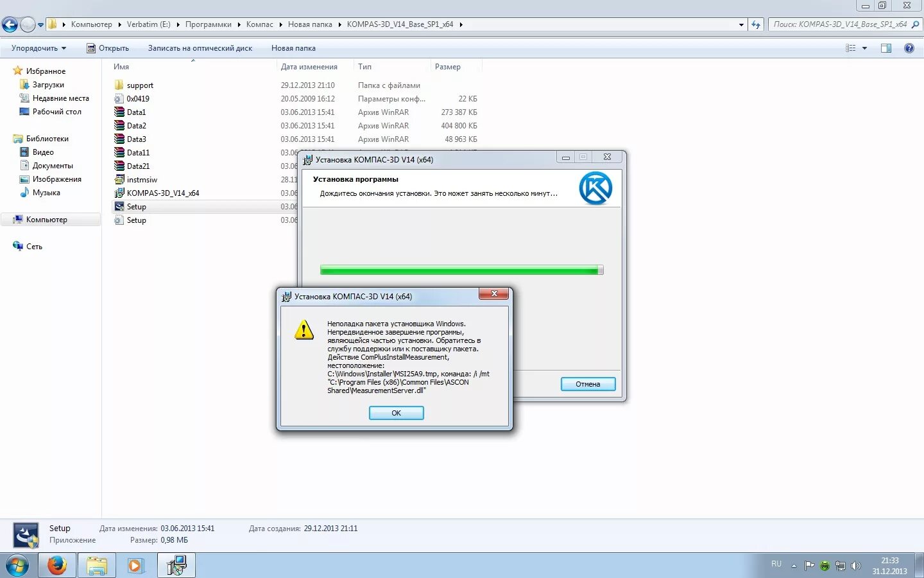Open the Explorer help icon
Viewport: 924px width, 578px height.
(x=909, y=48)
